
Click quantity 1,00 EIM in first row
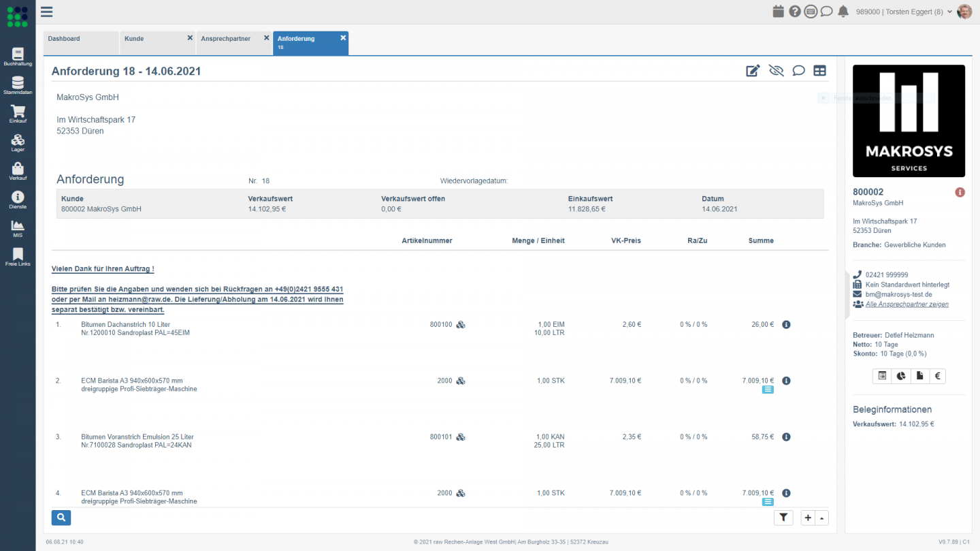pos(551,325)
